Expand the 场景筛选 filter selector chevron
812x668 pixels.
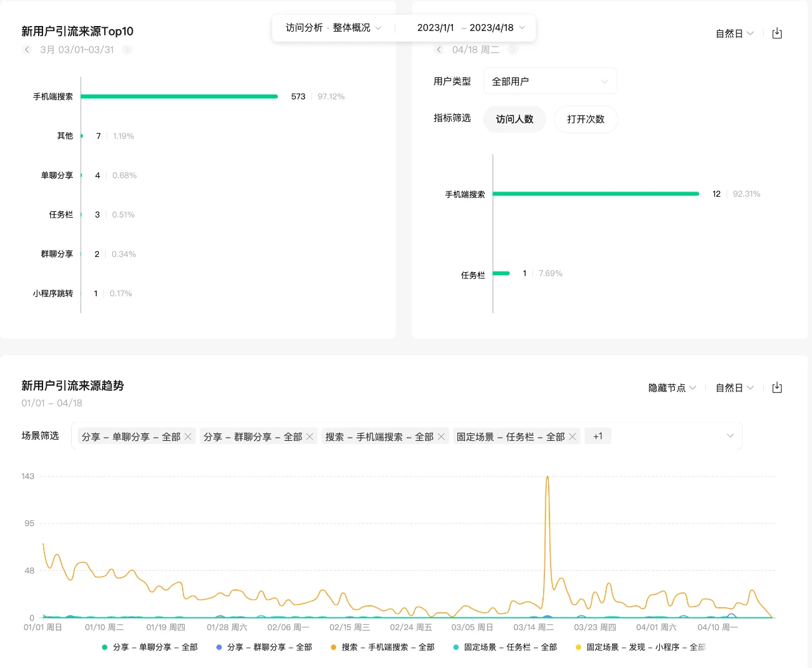(x=729, y=436)
